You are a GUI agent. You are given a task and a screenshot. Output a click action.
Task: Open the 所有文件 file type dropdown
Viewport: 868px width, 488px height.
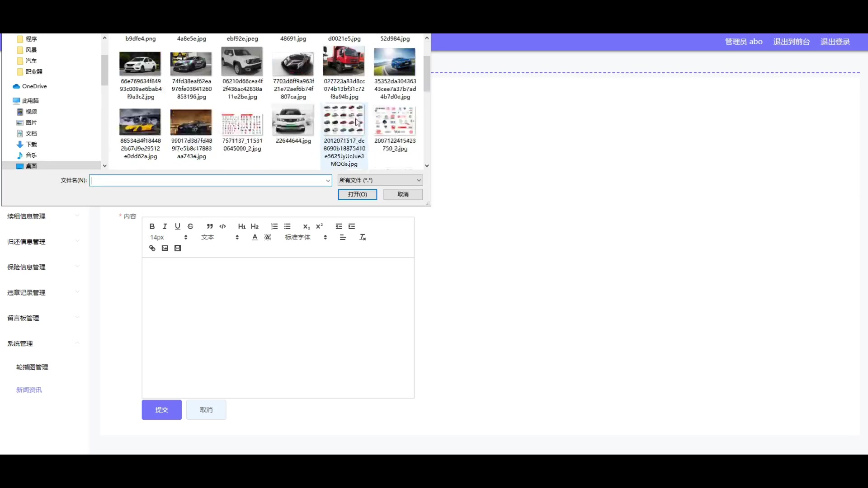point(380,180)
